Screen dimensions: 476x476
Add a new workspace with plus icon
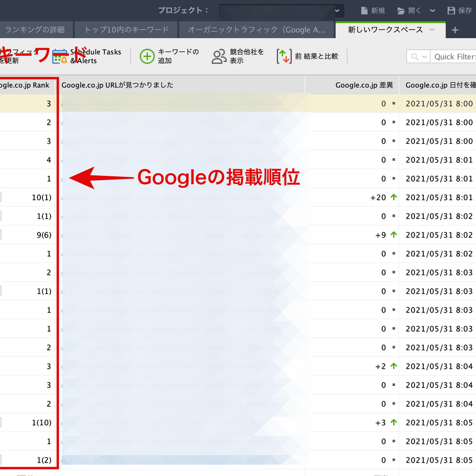[x=455, y=30]
